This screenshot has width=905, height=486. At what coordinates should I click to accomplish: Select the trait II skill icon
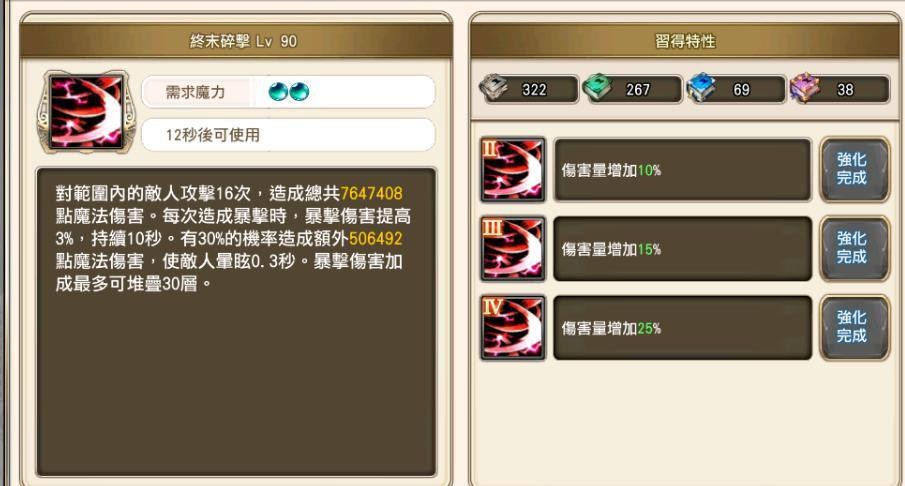pyautogui.click(x=513, y=170)
